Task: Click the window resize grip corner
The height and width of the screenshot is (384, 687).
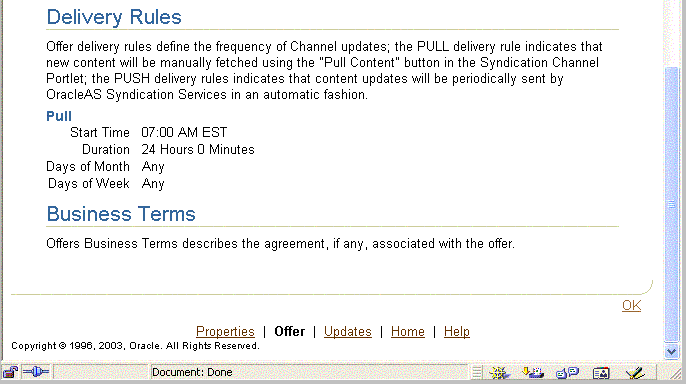Action: point(676,373)
